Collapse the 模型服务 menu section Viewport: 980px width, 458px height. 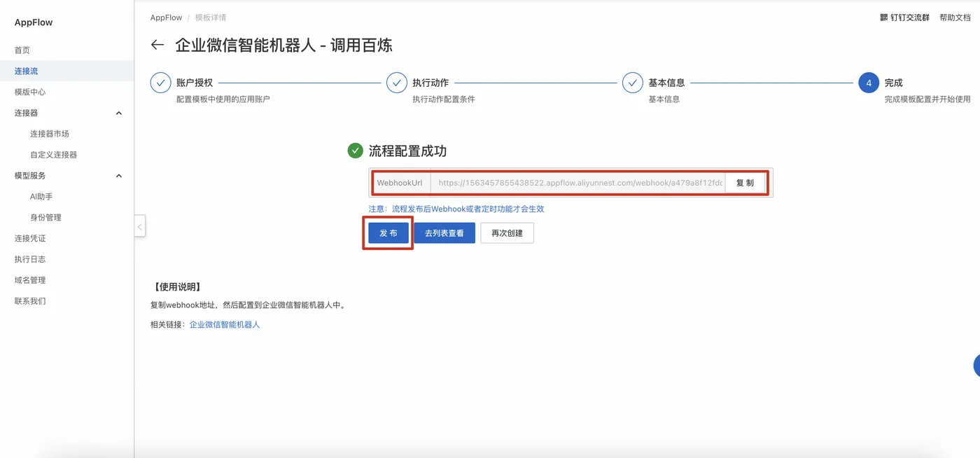(118, 176)
